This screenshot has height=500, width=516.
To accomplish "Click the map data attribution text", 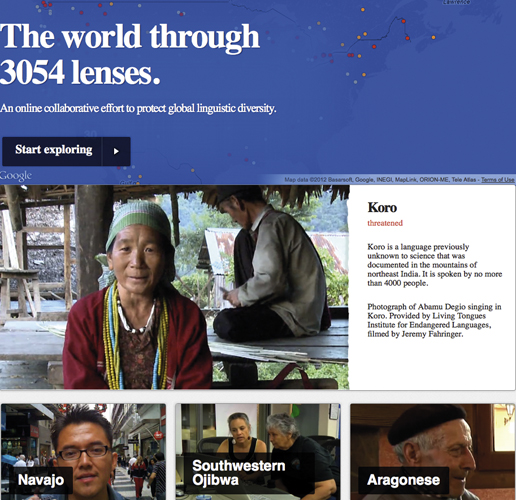I will [382, 180].
